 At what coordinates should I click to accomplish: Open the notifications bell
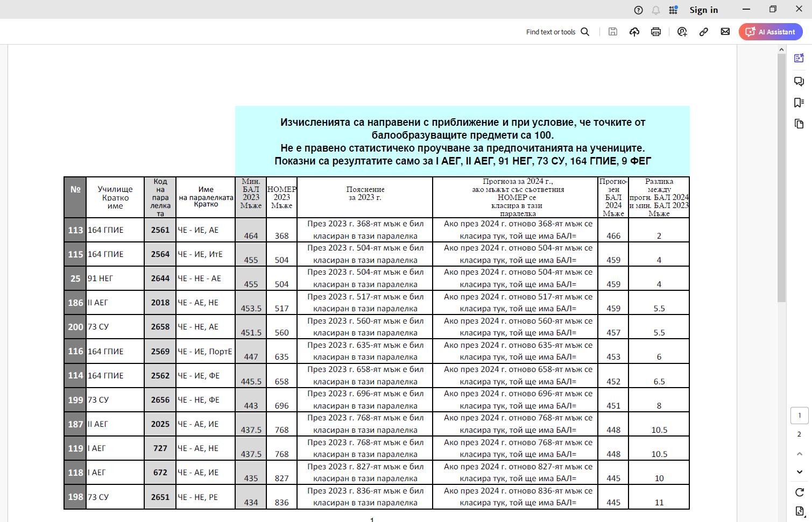click(x=655, y=10)
